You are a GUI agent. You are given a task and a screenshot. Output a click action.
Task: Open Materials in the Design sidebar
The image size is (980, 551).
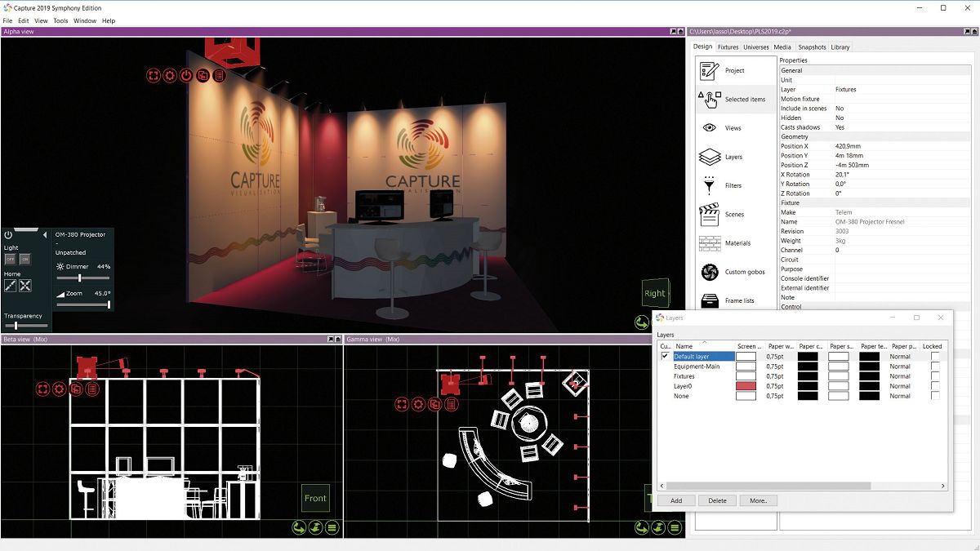pos(734,243)
